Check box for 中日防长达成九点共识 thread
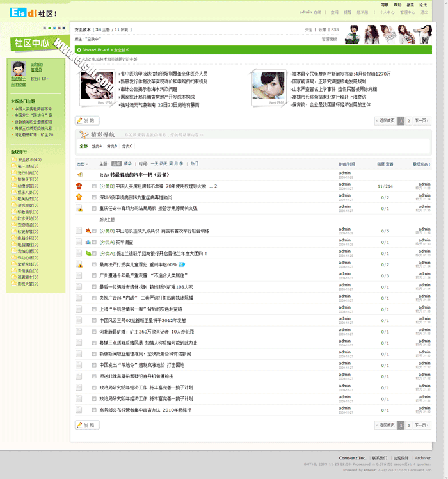448x479 pixels. point(94,231)
